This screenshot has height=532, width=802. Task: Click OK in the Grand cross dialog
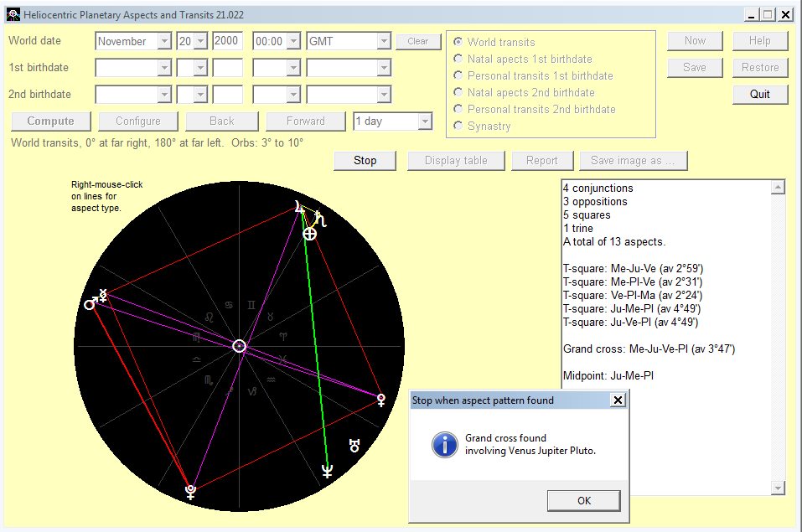coord(583,501)
